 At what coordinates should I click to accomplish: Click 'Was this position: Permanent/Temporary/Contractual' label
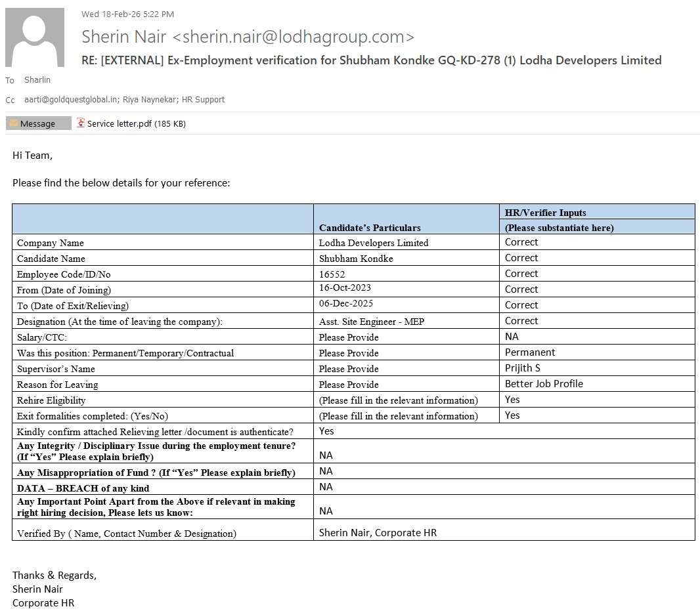click(x=125, y=353)
